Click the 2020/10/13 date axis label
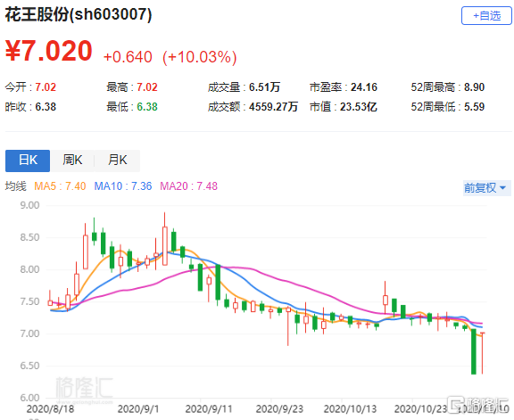 click(350, 409)
